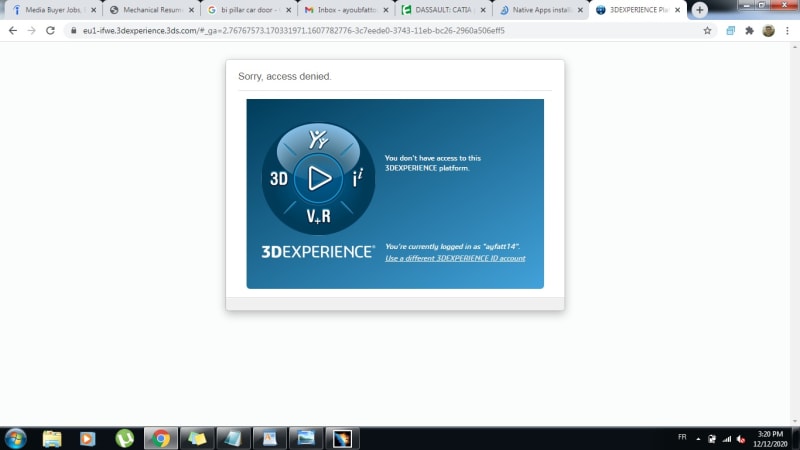Open the blue extension icon in toolbar
The width and height of the screenshot is (800, 450).
point(731,31)
